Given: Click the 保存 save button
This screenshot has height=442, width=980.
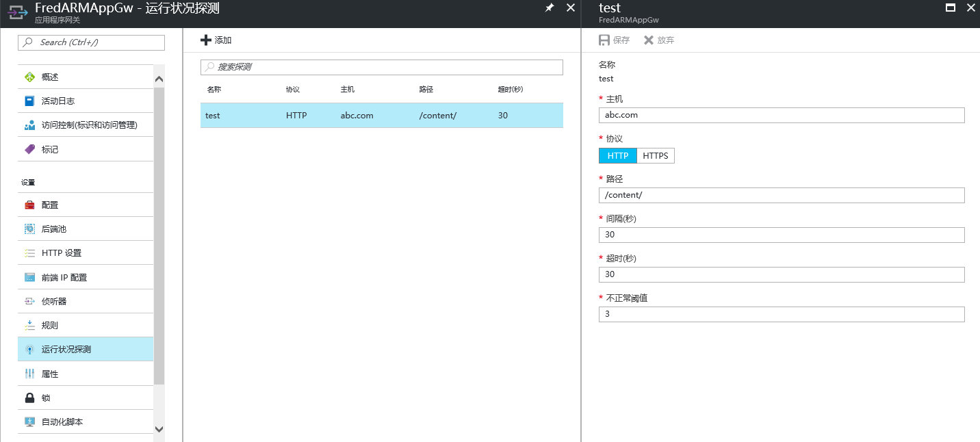Looking at the screenshot, I should (x=615, y=40).
